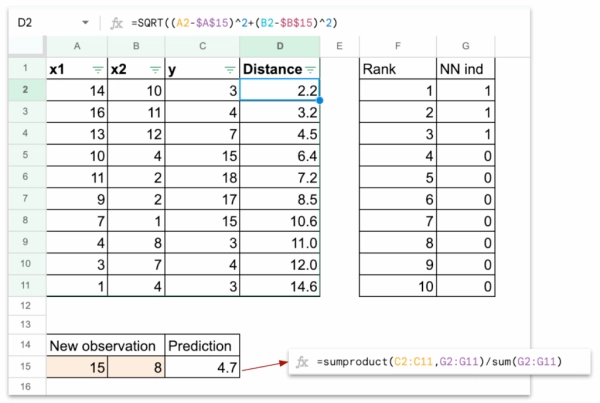Open the filter menu on x2 header
The image size is (600, 403).
pos(155,69)
